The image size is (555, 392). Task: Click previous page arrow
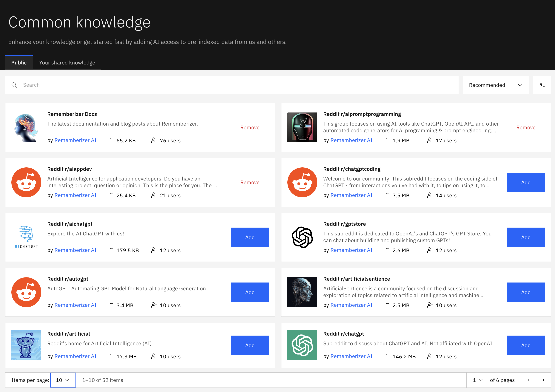528,380
